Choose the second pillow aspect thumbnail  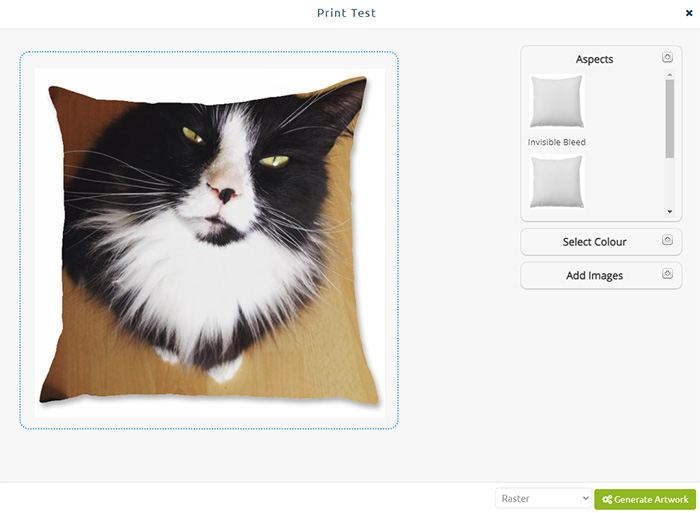[x=556, y=182]
